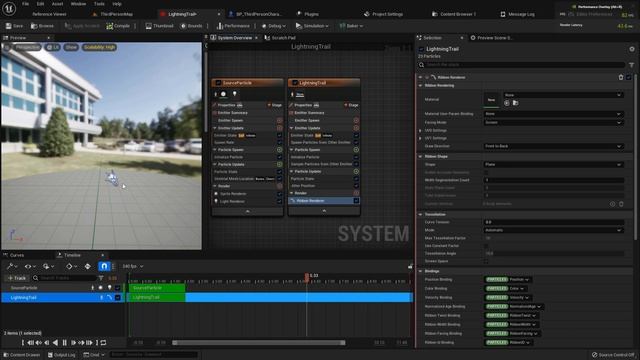This screenshot has height=360, width=640.
Task: Open the Baker dropdown in toolbar
Action: point(351,26)
